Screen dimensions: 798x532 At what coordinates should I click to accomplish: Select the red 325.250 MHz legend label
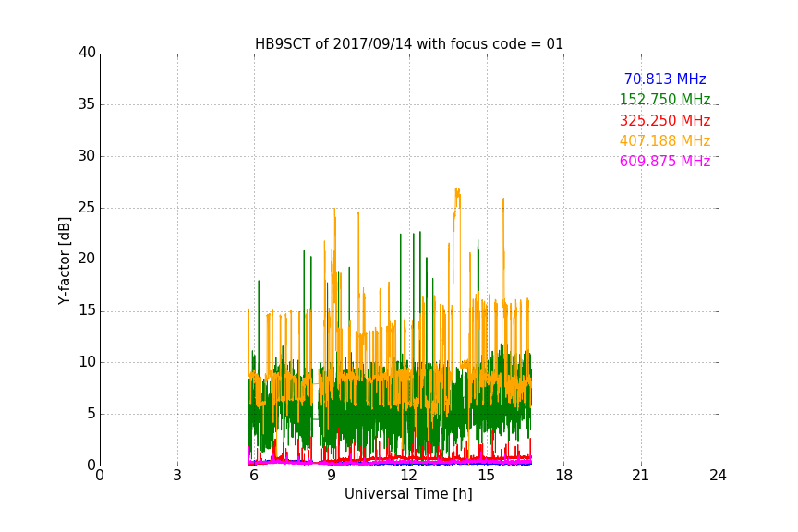point(665,120)
